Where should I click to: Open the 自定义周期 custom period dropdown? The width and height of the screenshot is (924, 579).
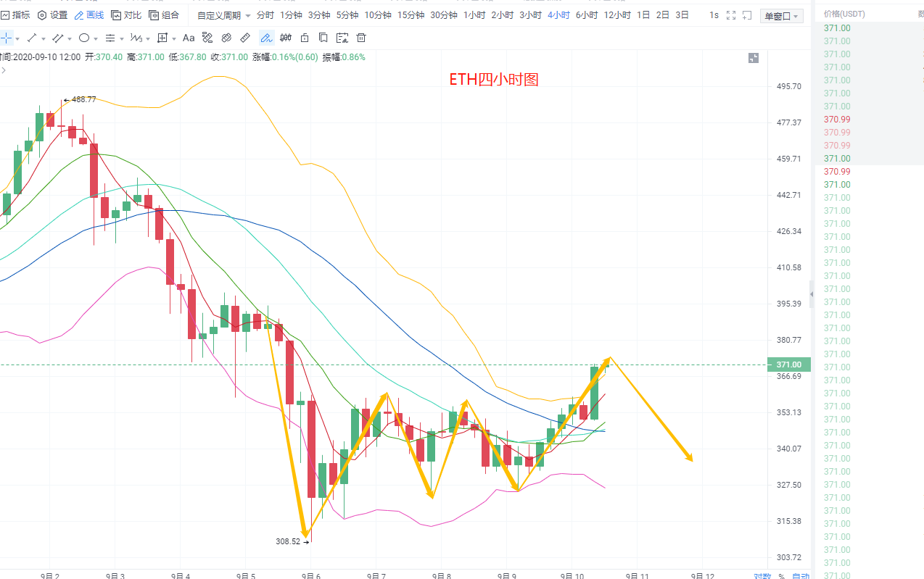(223, 15)
